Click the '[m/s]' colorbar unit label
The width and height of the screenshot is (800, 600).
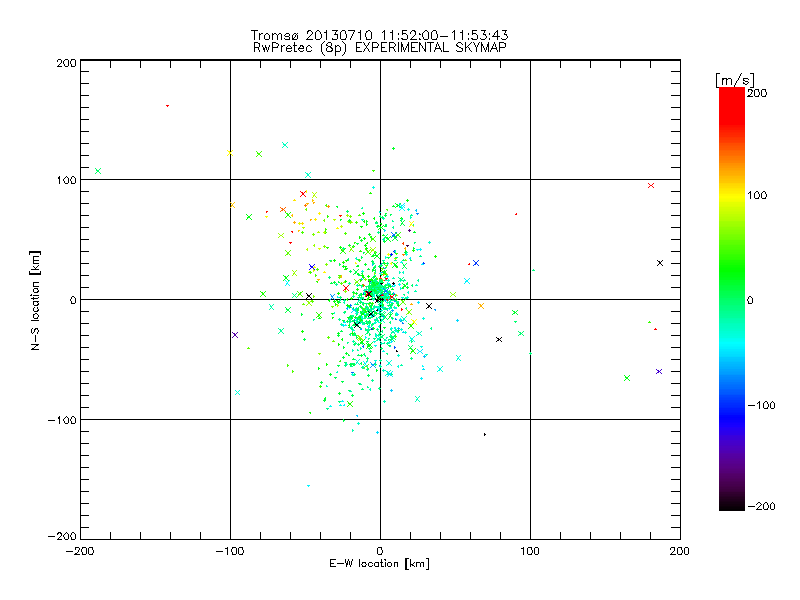(735, 80)
